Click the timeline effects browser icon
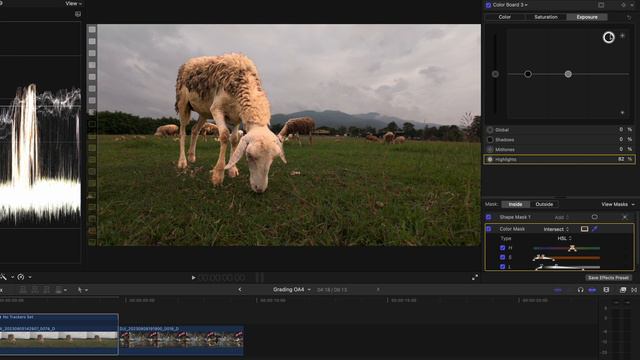 pyautogui.click(x=622, y=290)
